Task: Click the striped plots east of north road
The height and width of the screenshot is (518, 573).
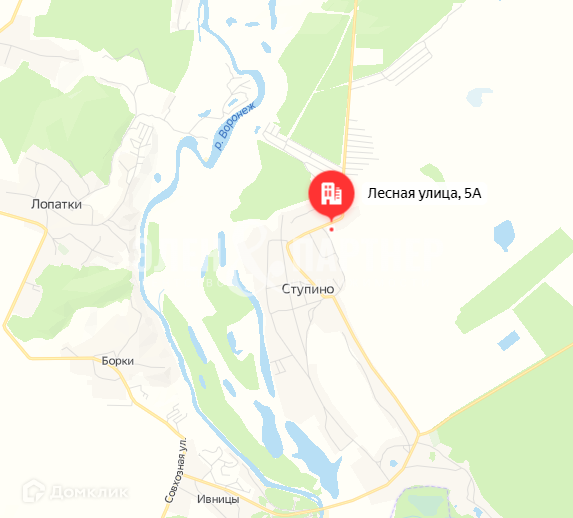Action: point(361,146)
